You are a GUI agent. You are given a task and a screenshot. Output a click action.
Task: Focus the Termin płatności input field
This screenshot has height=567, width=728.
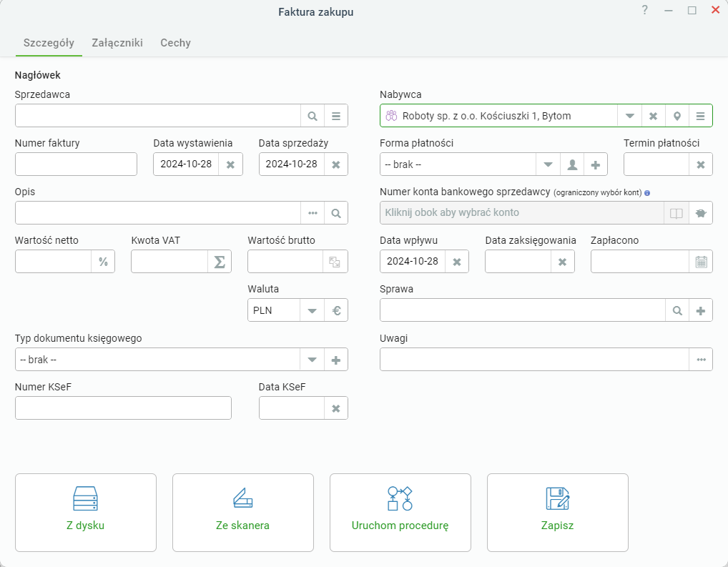pos(656,164)
